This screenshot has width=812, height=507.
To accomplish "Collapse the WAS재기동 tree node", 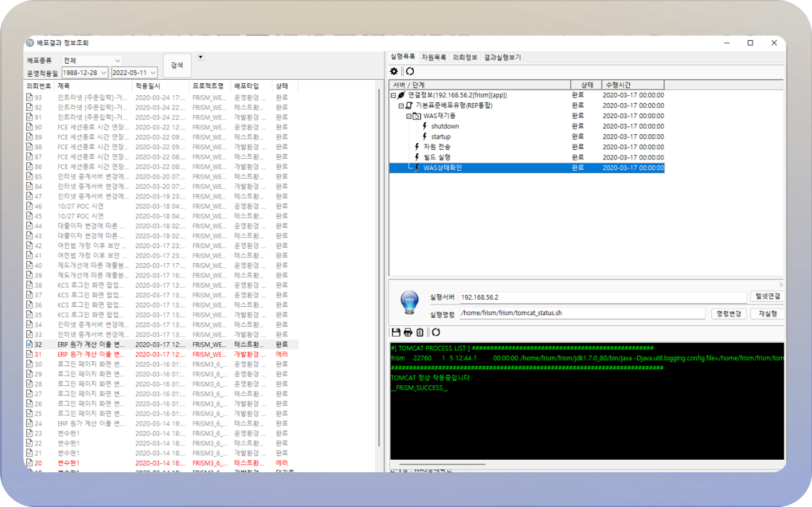I will (408, 116).
